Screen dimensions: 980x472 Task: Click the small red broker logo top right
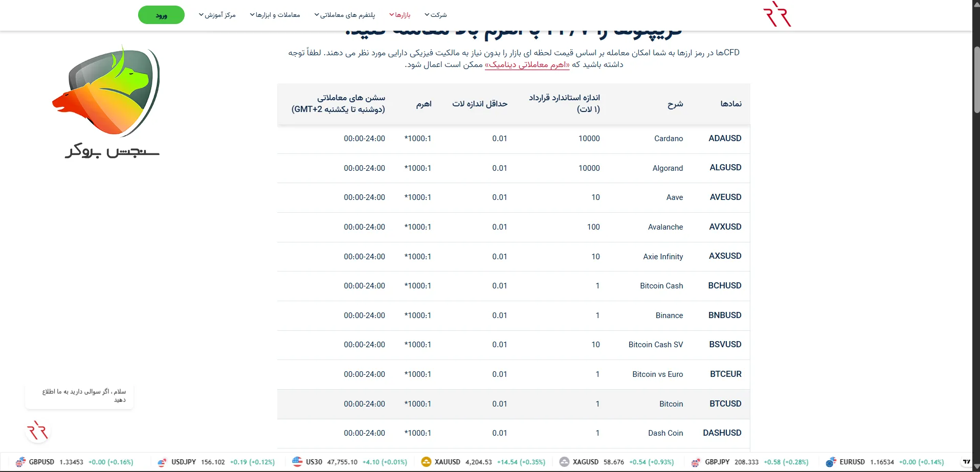click(x=777, y=14)
